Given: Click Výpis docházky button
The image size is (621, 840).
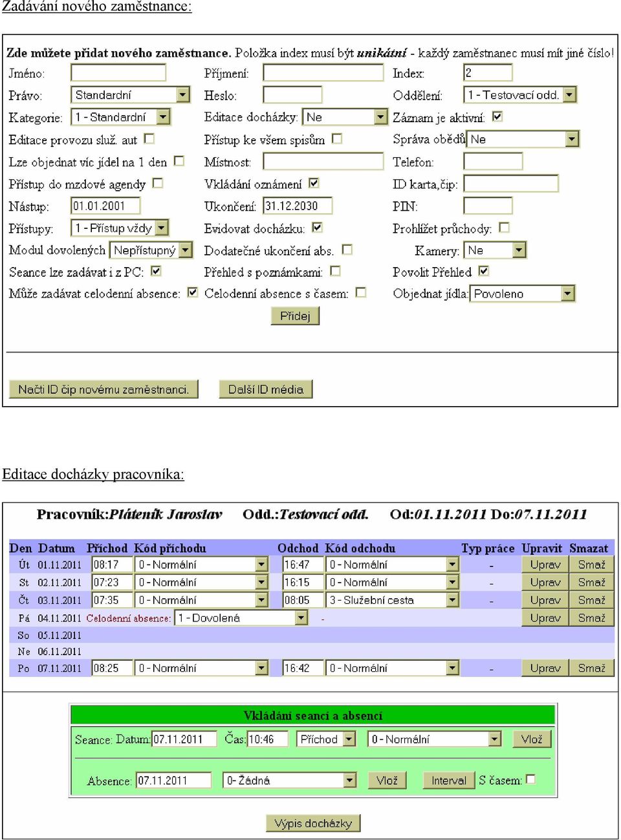Looking at the screenshot, I should pyautogui.click(x=313, y=823).
